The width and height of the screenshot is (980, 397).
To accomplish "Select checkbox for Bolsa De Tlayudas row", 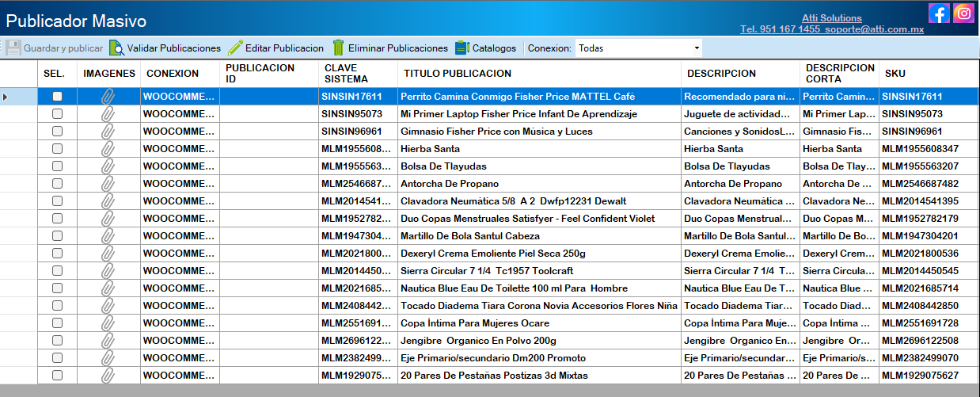I will click(57, 166).
